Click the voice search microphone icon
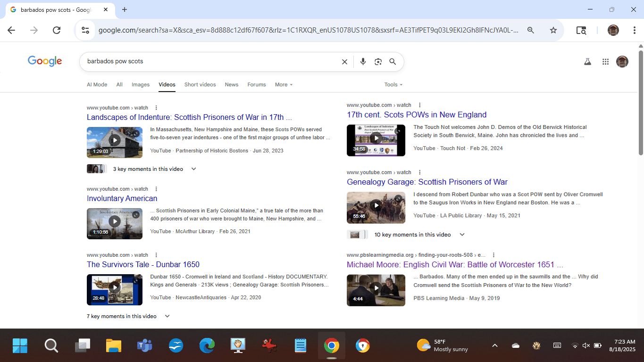The image size is (644, 362). click(363, 62)
